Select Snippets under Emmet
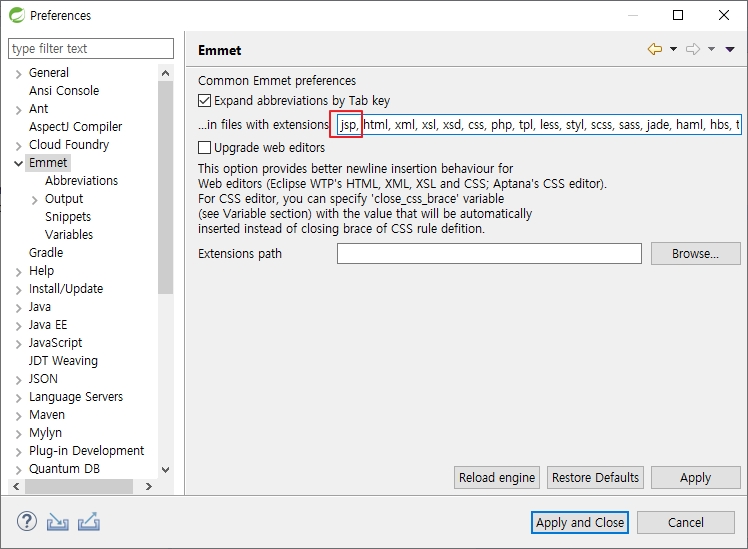The width and height of the screenshot is (748, 549). coord(68,217)
